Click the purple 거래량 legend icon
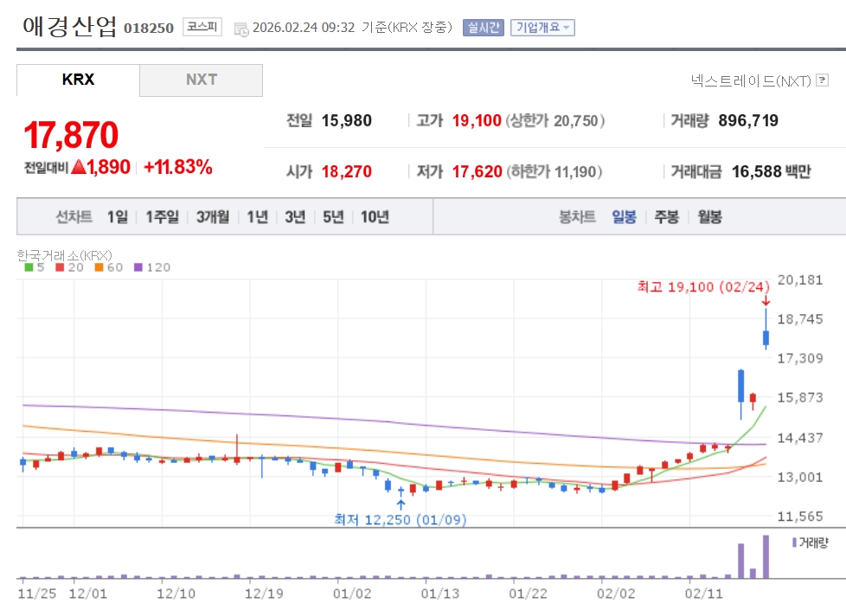 794,542
